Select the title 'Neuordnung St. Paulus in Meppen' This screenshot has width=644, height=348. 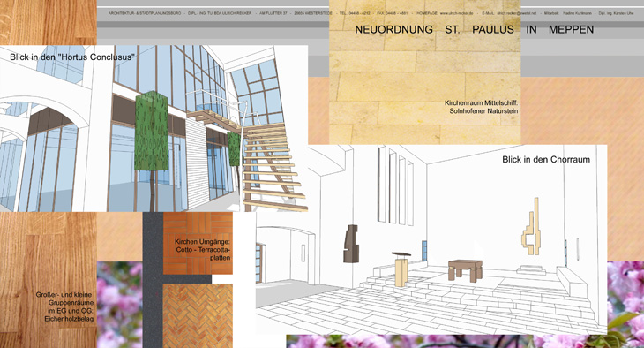475,30
